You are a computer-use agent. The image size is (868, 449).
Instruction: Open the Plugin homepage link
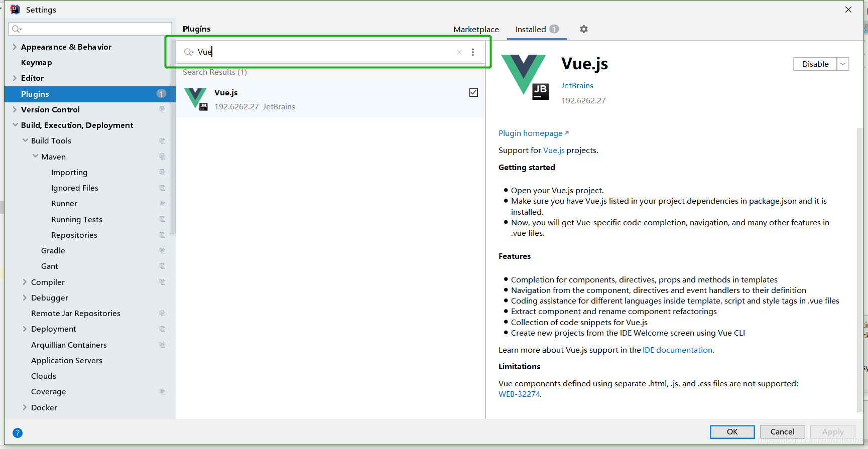[533, 133]
